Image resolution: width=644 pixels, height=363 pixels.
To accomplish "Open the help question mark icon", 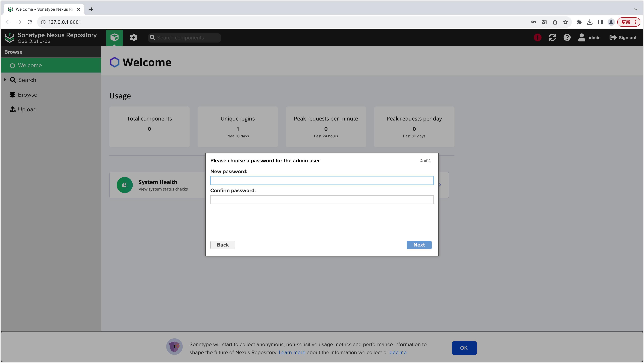I will (x=567, y=38).
